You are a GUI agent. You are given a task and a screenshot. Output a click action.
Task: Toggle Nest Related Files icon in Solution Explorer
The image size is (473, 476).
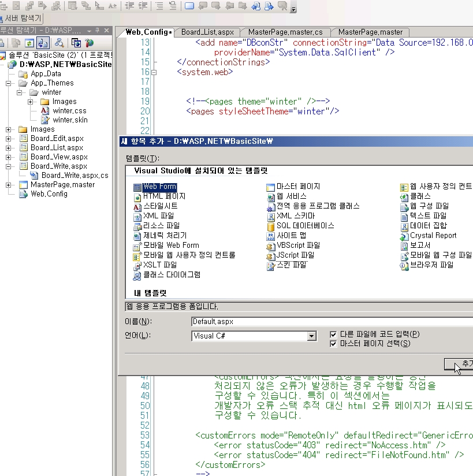pyautogui.click(x=43, y=43)
